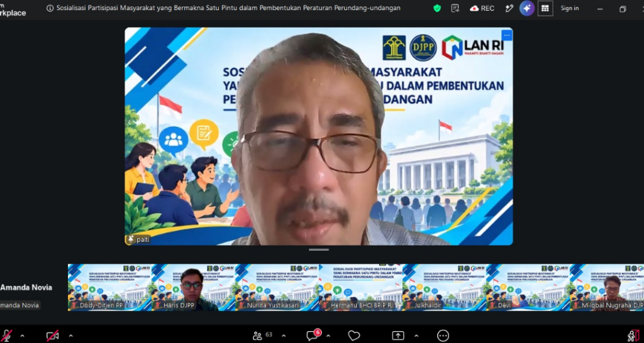Screen dimensions: 644x343
Task: Open the three-dot menu on palti's video
Action: 507,35
